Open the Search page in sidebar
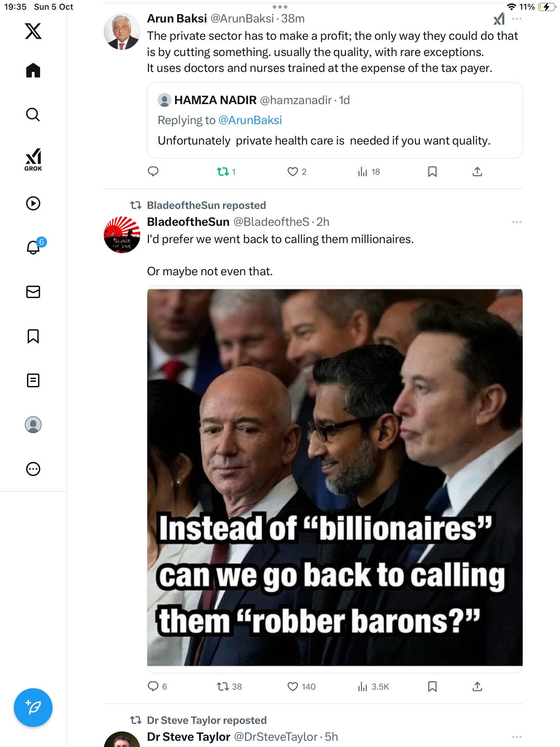560x747 pixels. (33, 115)
